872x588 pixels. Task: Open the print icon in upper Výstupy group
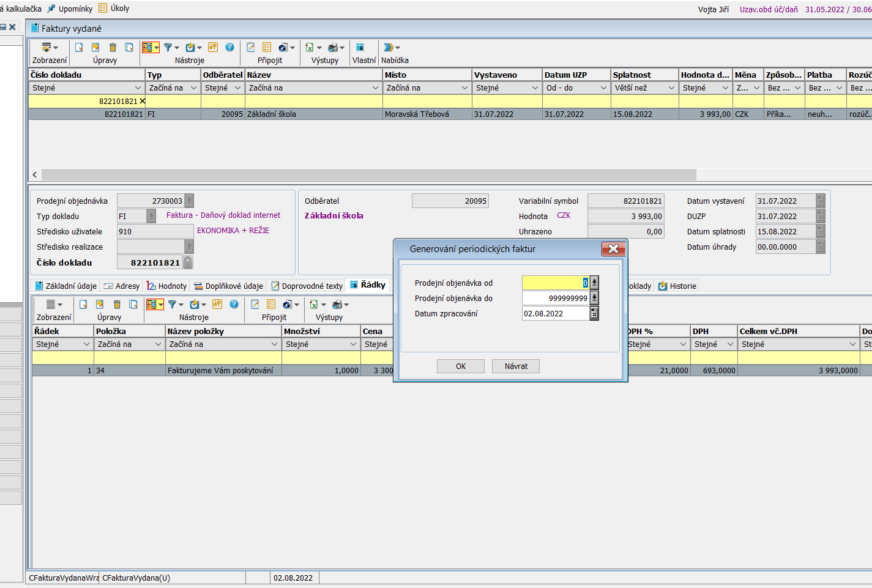tap(333, 47)
